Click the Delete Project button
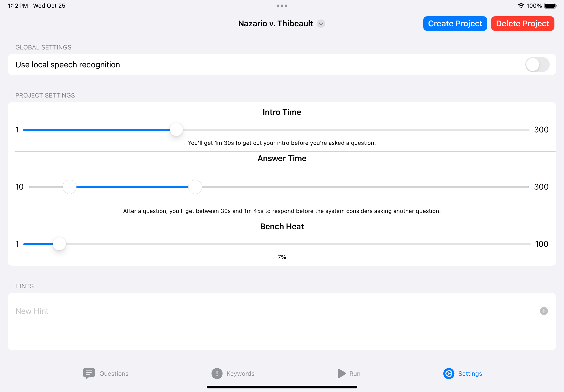564x392 pixels. tap(522, 24)
